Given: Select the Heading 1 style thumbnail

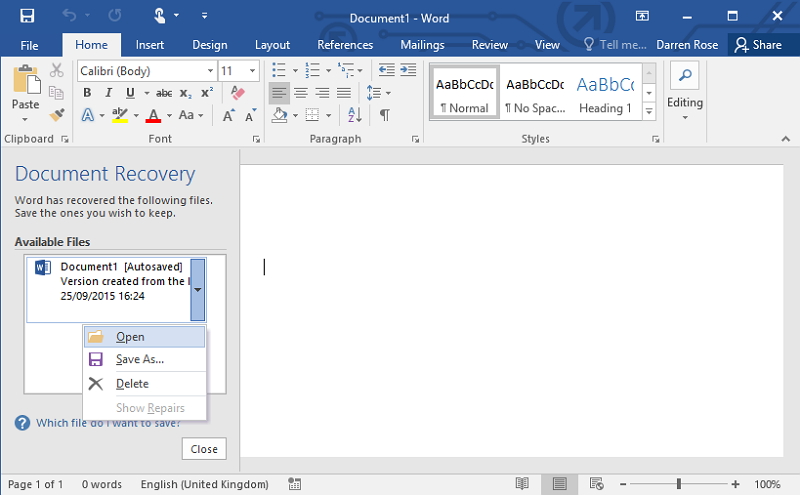Looking at the screenshot, I should tap(605, 95).
